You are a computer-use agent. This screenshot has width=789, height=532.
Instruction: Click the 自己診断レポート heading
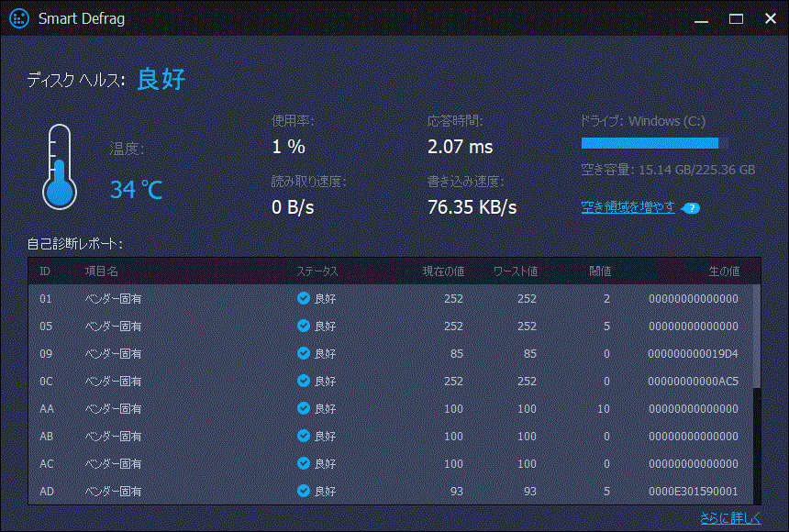pos(74,244)
